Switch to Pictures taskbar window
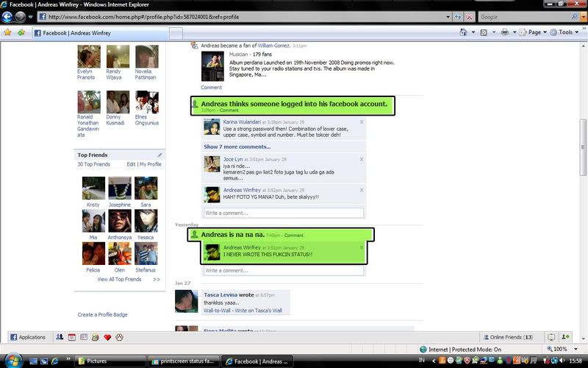The height and width of the screenshot is (368, 588). pyautogui.click(x=110, y=361)
